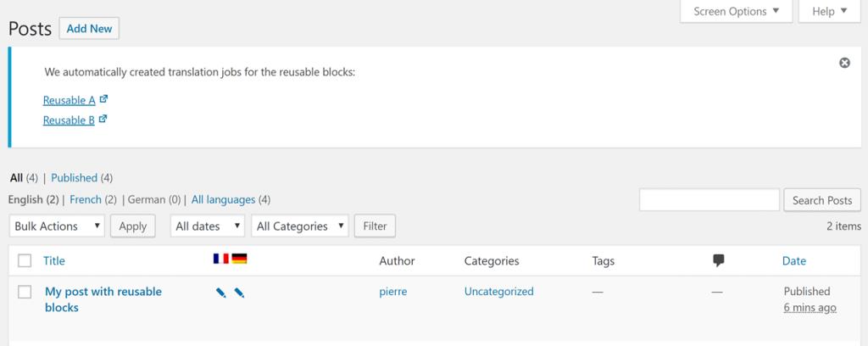This screenshot has height=346, width=868.
Task: Select all posts with header checkbox
Action: point(25,260)
